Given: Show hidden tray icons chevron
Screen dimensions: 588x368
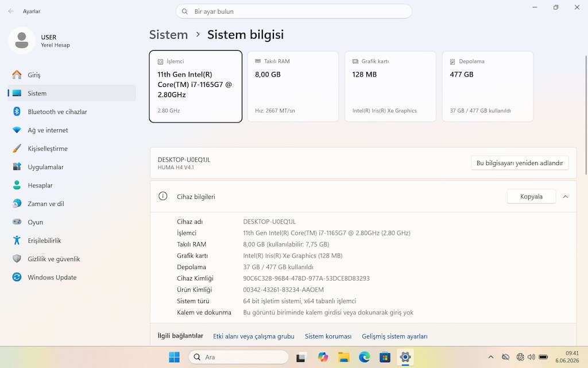Looking at the screenshot, I should point(491,357).
